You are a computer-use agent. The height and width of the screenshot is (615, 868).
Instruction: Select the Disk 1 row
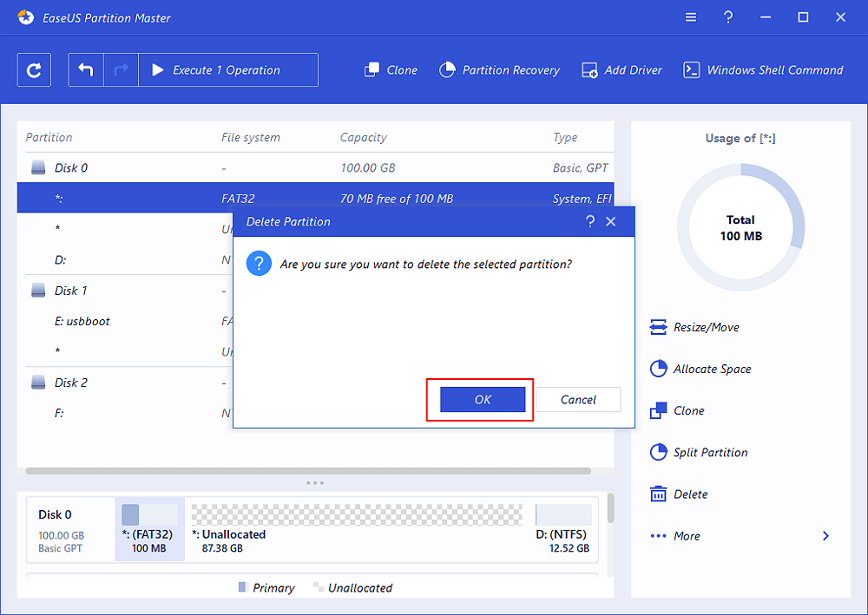[x=71, y=291]
